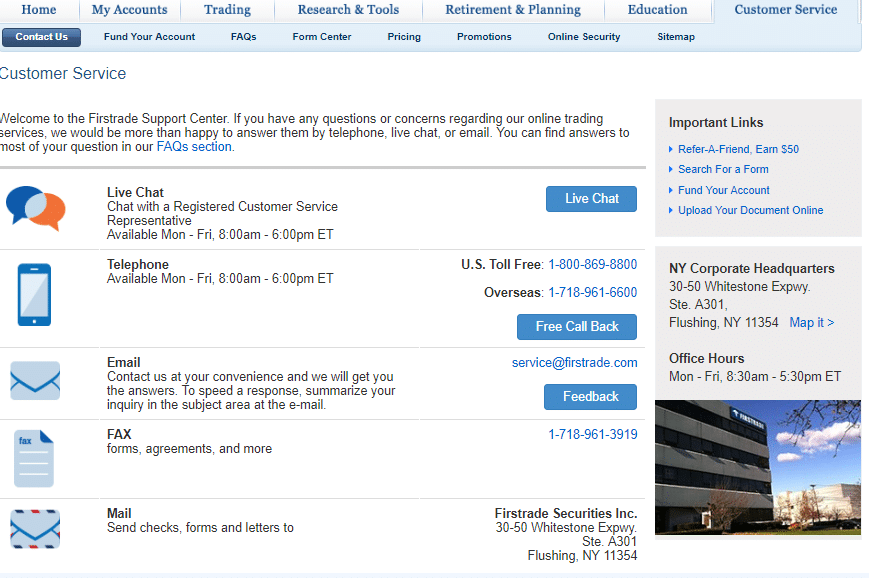
Task: Click the FAX document icon
Action: [x=34, y=458]
